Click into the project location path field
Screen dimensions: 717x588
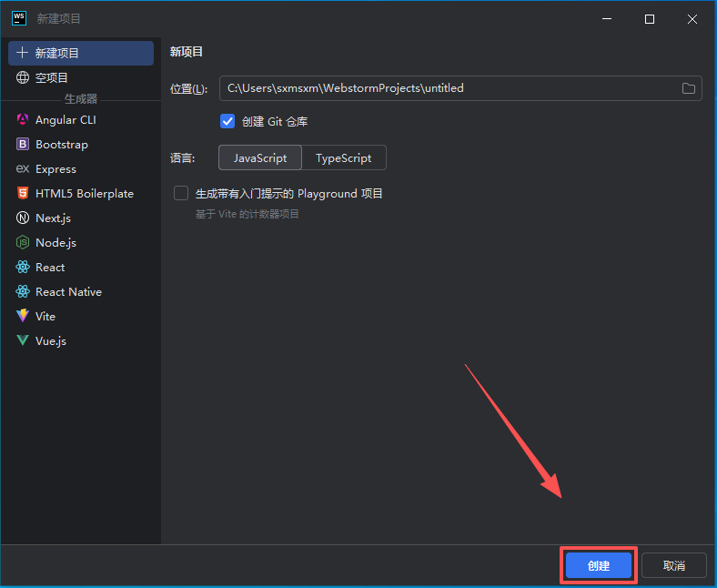(450, 88)
